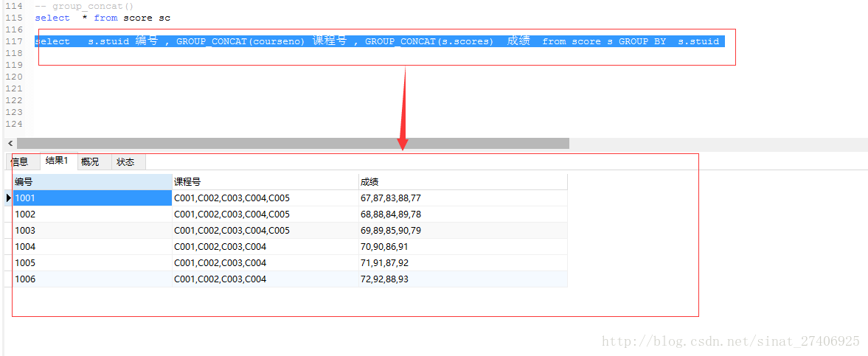Click the scores cell 72,92,88,93
The image size is (868, 356).
click(463, 279)
